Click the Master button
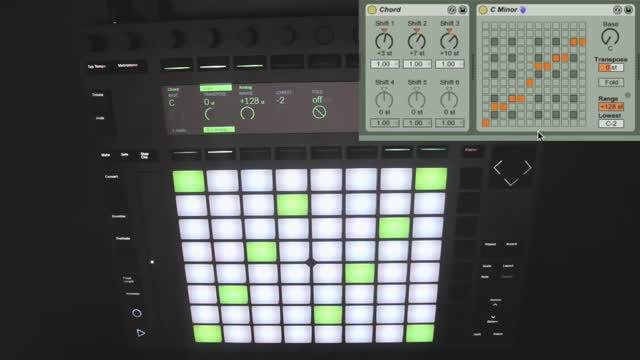This screenshot has width=640, height=360. coord(471,150)
